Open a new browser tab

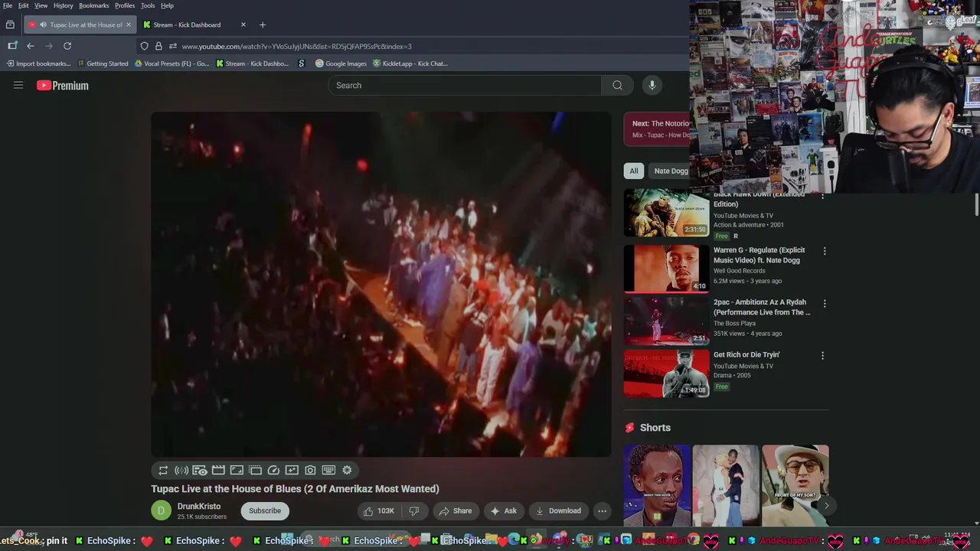pos(263,24)
